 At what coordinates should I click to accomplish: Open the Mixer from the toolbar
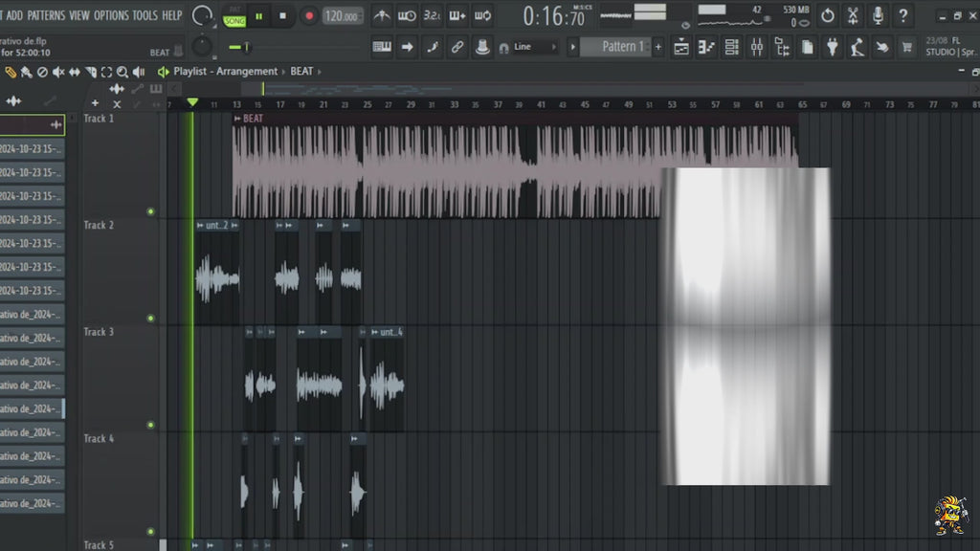click(x=755, y=46)
